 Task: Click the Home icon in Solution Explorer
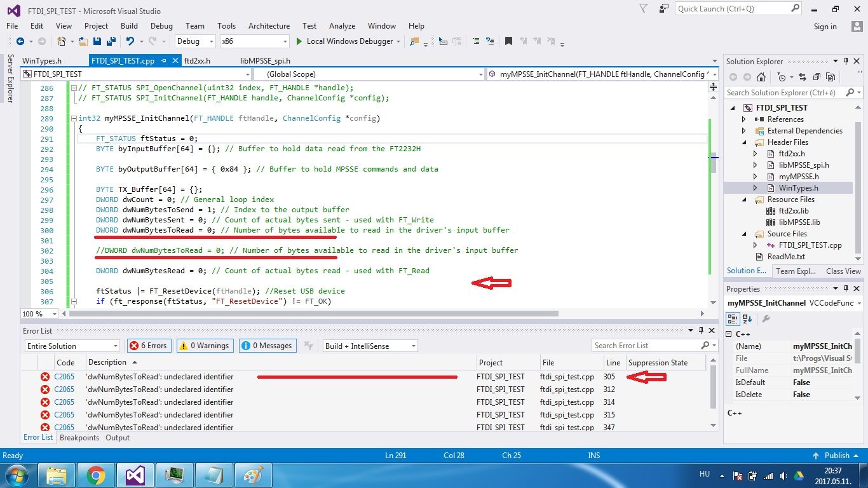pos(761,77)
